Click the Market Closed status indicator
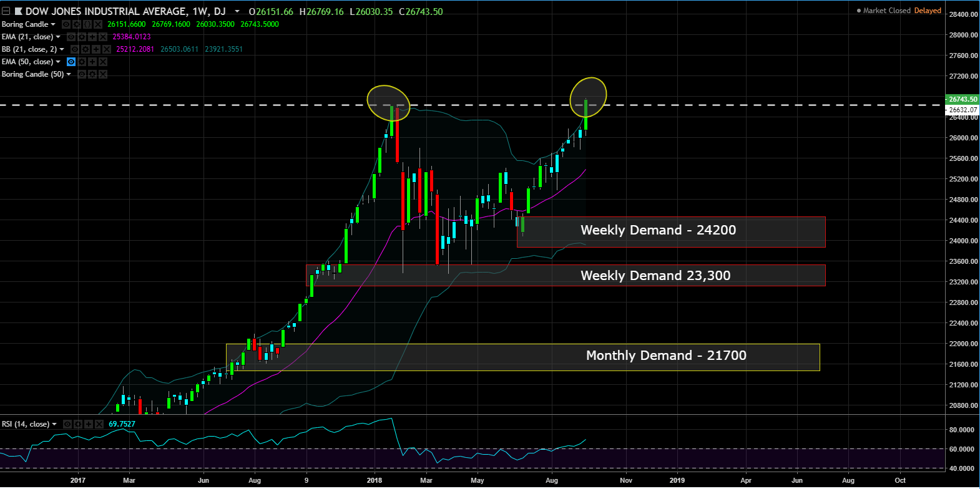Viewport: 980px width, 489px height. 883,11
